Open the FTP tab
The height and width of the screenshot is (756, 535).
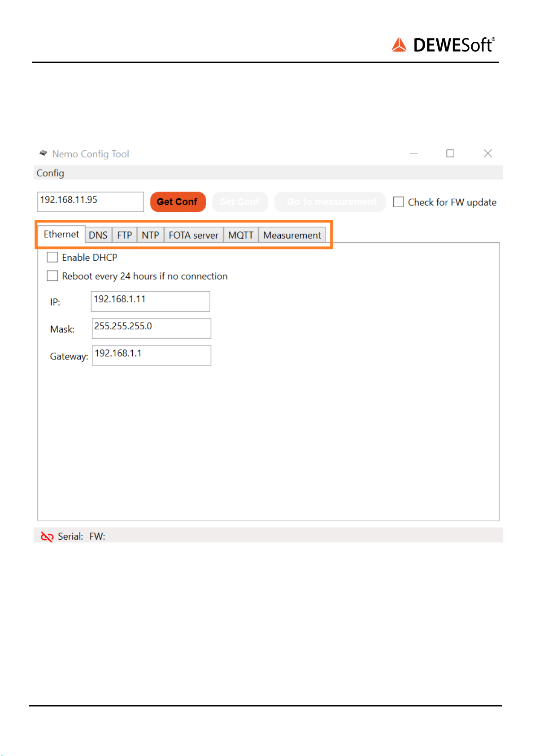pyautogui.click(x=125, y=235)
